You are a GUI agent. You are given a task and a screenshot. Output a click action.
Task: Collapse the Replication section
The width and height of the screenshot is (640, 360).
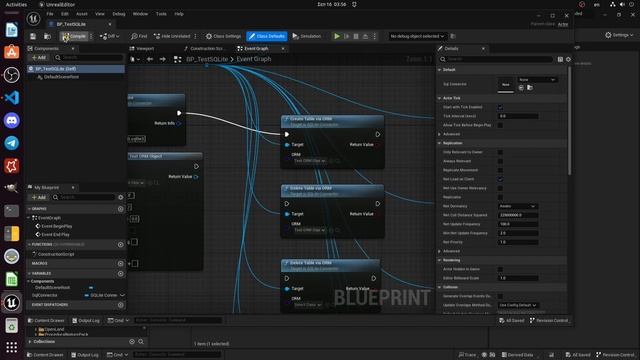440,143
